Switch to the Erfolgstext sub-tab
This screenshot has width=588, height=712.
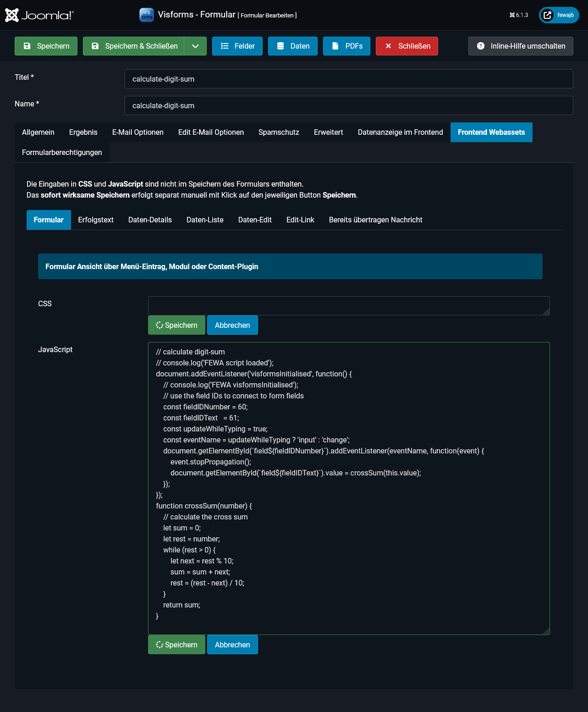pos(96,220)
